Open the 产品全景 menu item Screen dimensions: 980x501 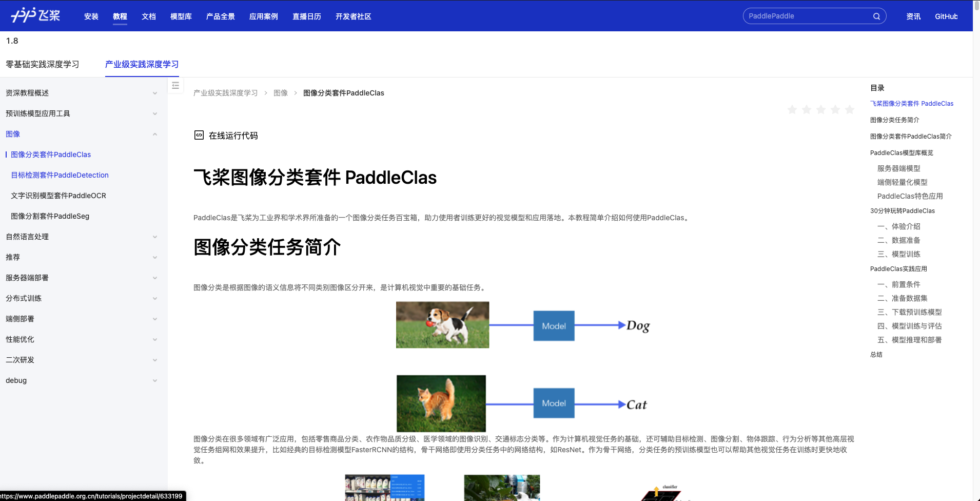coord(221,16)
